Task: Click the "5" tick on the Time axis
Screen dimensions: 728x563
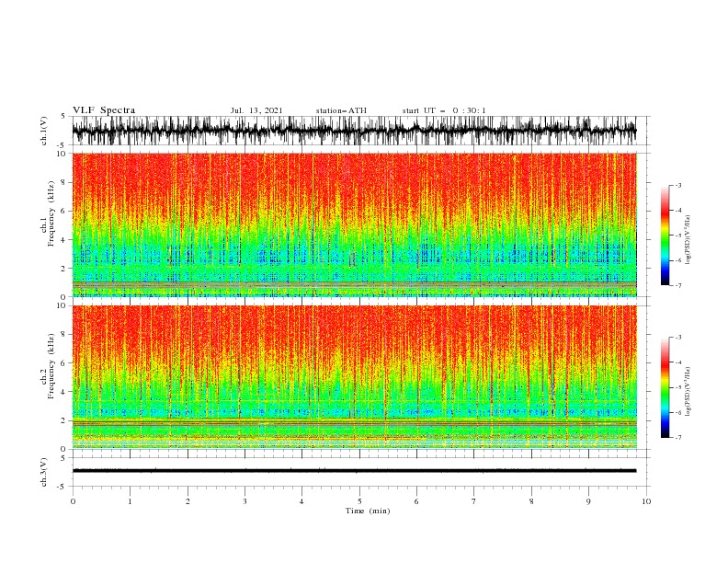Action: tap(359, 501)
